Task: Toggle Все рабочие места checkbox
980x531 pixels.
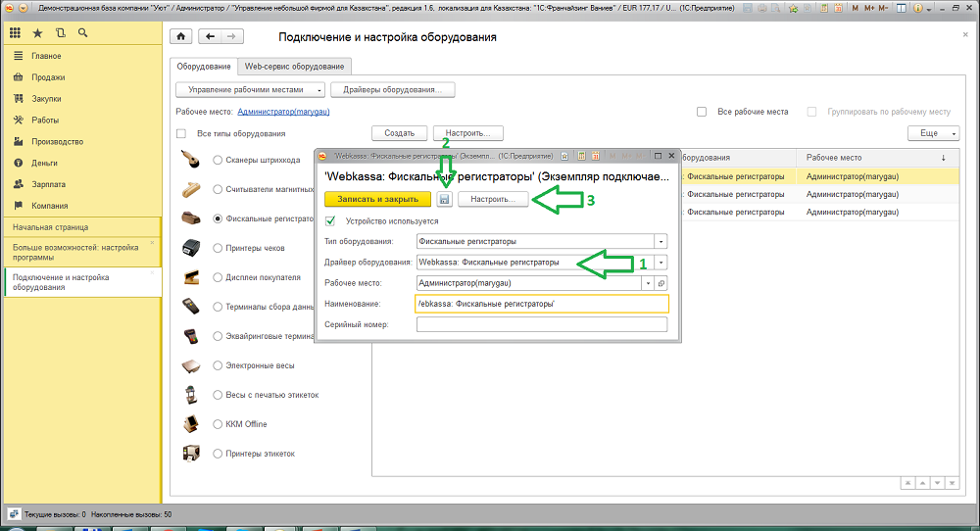Action: [702, 112]
